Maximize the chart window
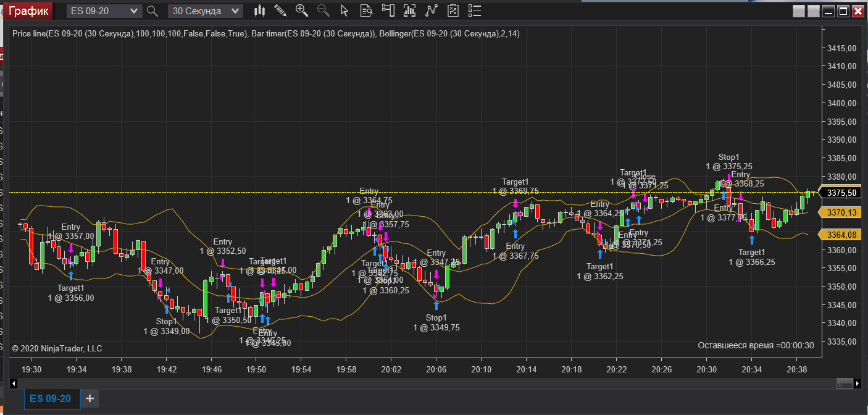868x415 pixels. (x=843, y=11)
